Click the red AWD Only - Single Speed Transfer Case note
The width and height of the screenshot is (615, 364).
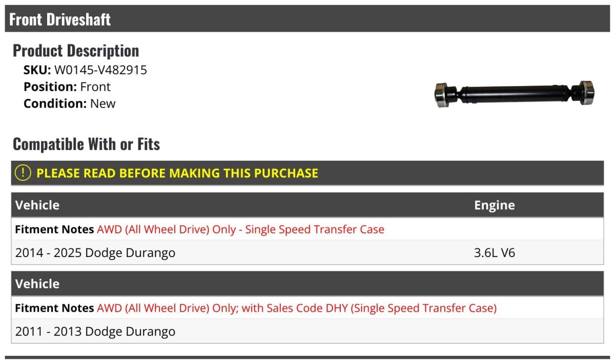pyautogui.click(x=240, y=229)
